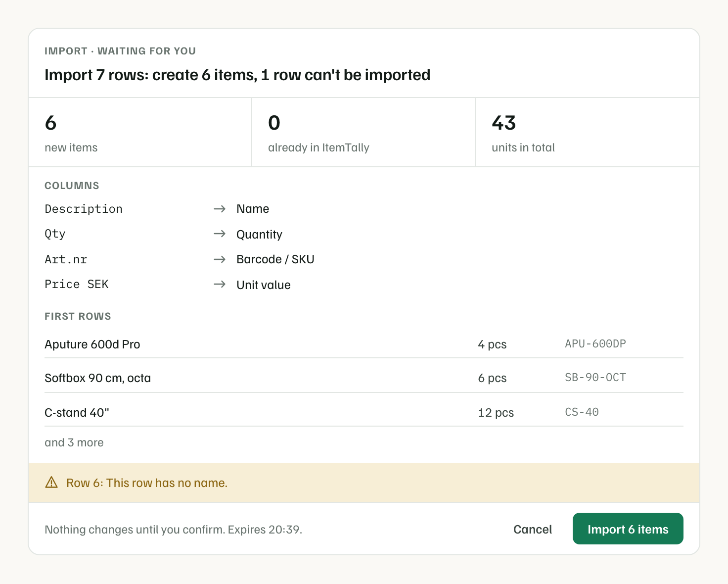Click the Import 6 items button
This screenshot has height=584, width=728.
tap(628, 529)
